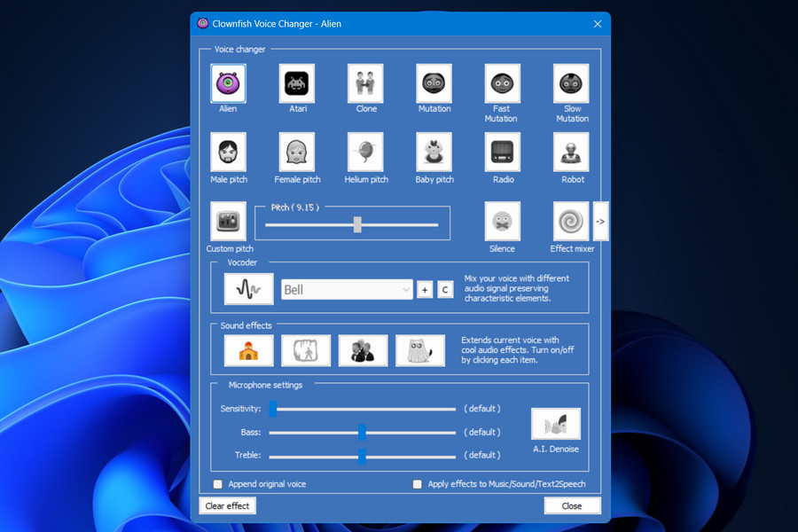Click the vocoder C button
The height and width of the screenshot is (532, 798).
coord(445,290)
